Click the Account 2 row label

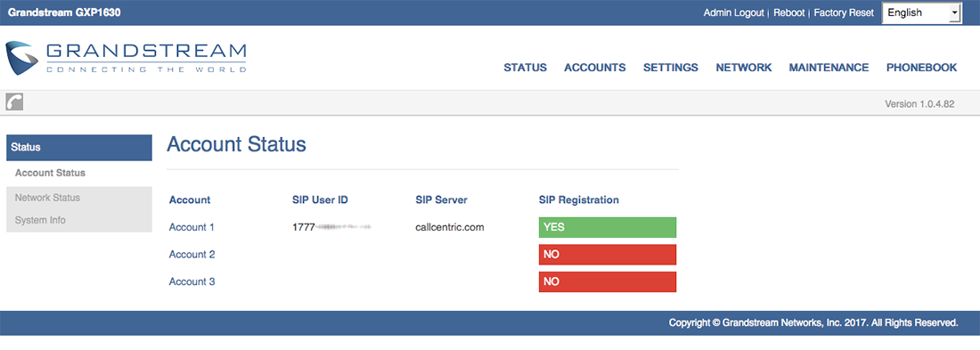tap(192, 255)
